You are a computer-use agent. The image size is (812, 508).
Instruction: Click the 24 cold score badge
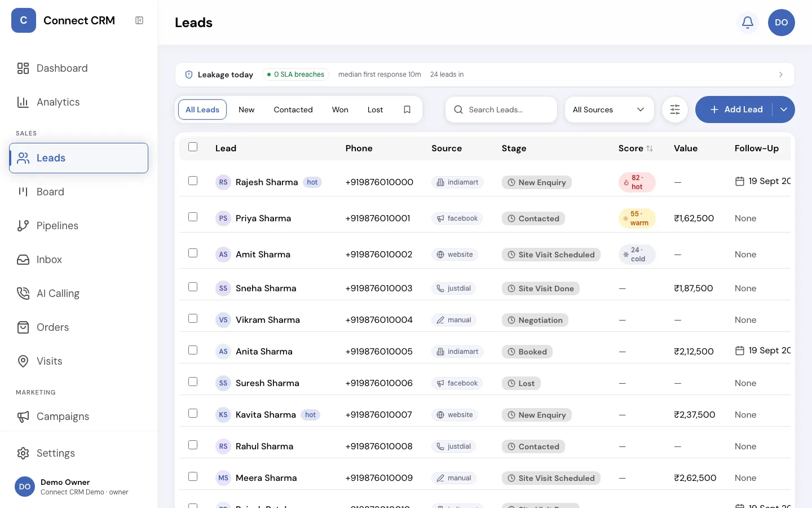point(637,255)
